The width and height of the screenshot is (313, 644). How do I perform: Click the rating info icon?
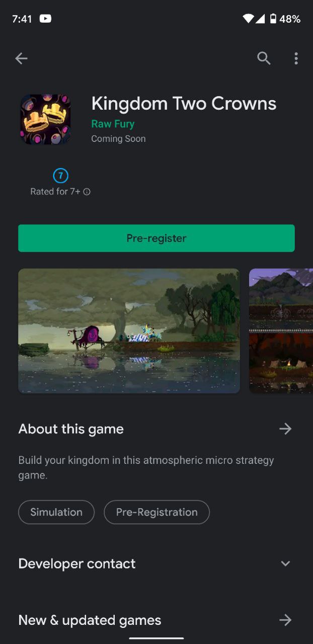[87, 192]
